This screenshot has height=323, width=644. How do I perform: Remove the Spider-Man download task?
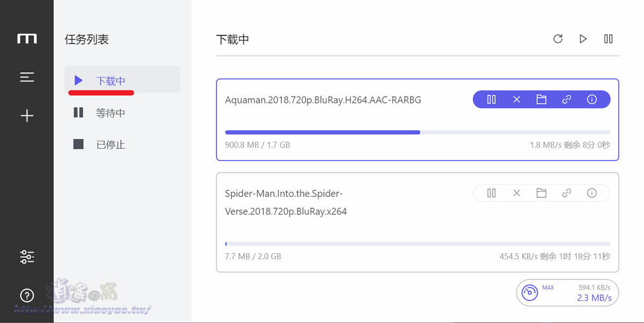516,193
